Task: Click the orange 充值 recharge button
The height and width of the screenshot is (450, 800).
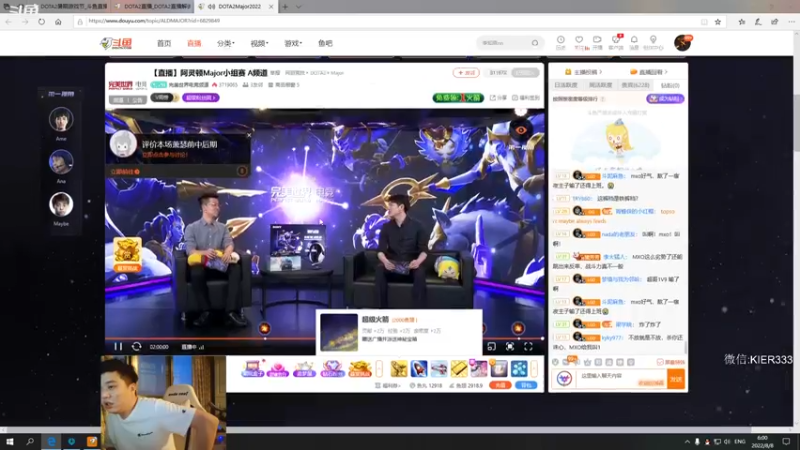Action: tap(500, 385)
